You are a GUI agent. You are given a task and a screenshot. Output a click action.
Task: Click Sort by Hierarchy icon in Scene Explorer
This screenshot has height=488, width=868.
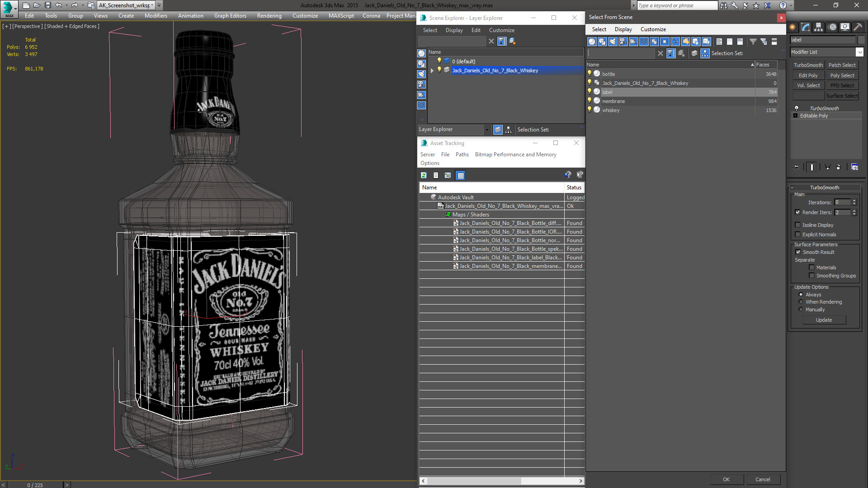click(x=509, y=130)
